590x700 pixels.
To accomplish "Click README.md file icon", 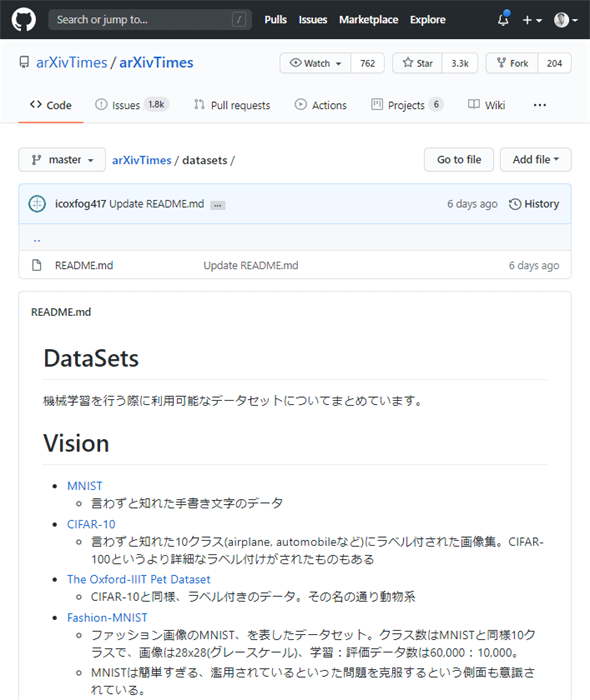I will point(37,265).
